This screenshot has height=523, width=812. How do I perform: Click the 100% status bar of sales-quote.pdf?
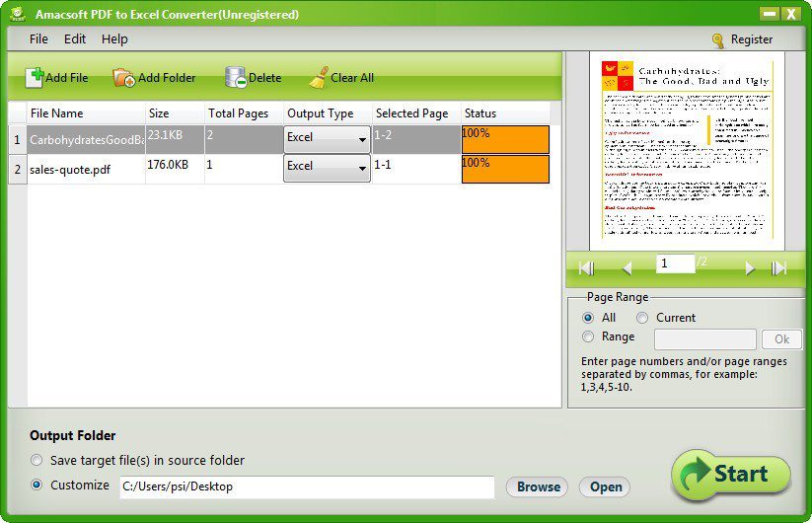(x=505, y=169)
